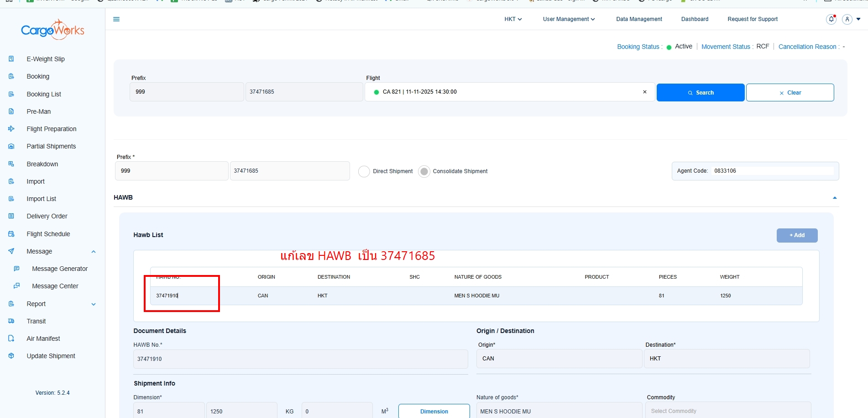Click the CargoWorks logo
Viewport: 868px width, 418px height.
click(52, 30)
